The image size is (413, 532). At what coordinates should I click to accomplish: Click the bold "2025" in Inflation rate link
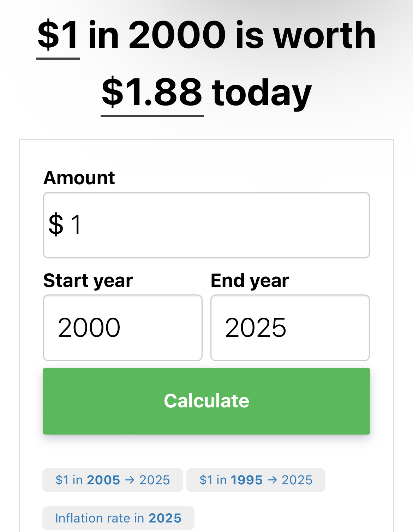165,518
